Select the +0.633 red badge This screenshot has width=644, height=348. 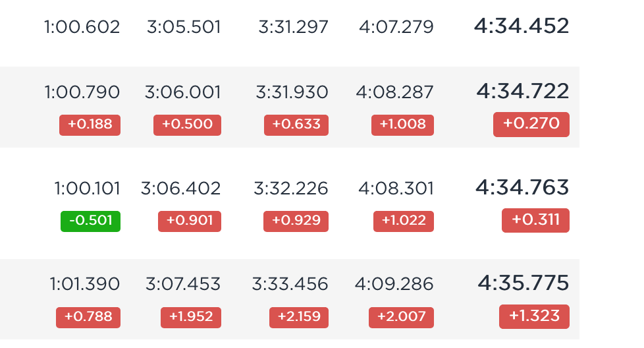pyautogui.click(x=296, y=125)
